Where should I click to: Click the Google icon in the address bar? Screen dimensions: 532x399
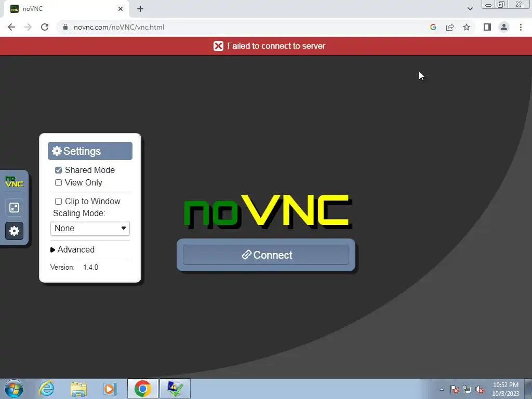(433, 27)
